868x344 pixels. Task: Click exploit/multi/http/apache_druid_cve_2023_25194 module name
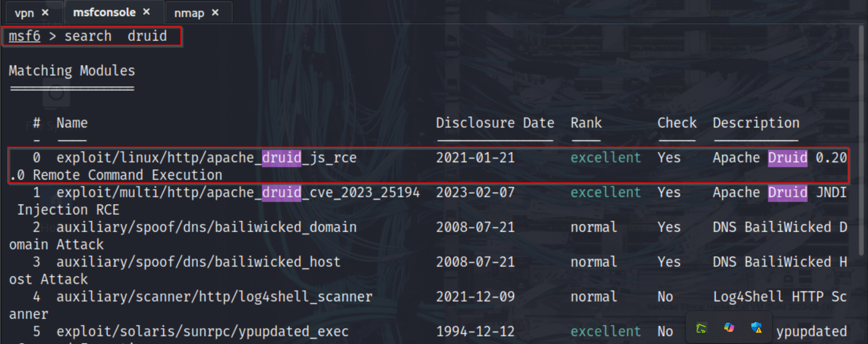click(x=238, y=192)
